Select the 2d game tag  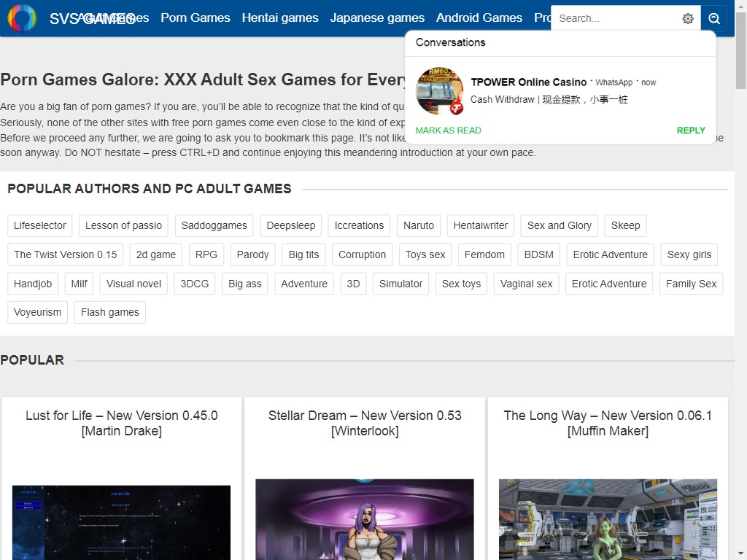156,254
